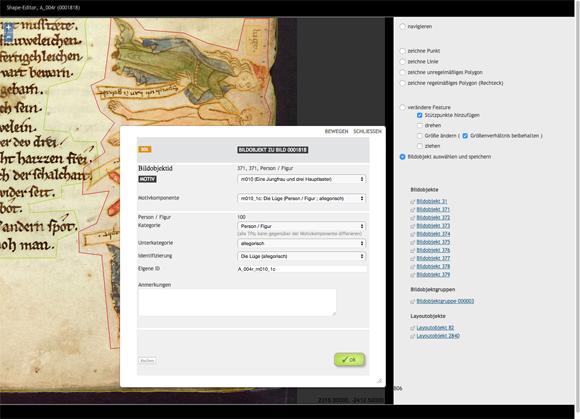Click link icon beside Layoutobjekt 2840
The height and width of the screenshot is (419, 580).
pos(412,337)
